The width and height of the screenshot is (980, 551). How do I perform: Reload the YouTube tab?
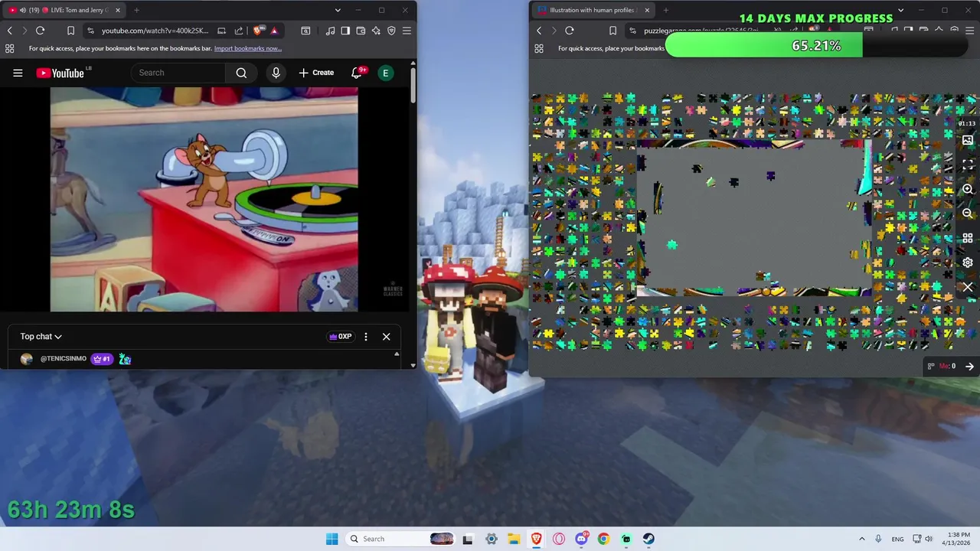40,31
